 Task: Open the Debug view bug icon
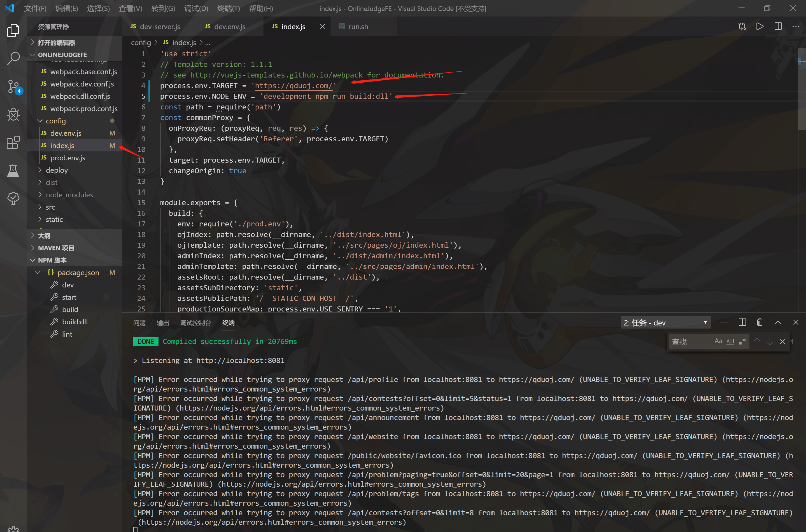(13, 114)
